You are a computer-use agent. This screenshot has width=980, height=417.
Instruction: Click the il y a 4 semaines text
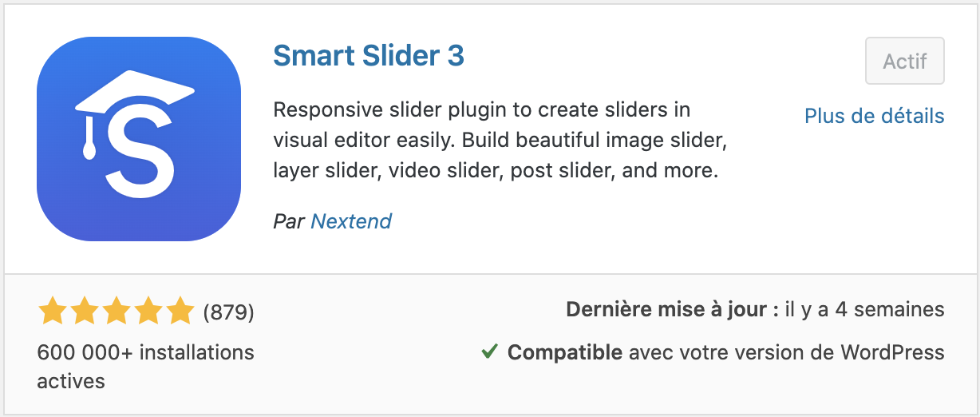(865, 309)
